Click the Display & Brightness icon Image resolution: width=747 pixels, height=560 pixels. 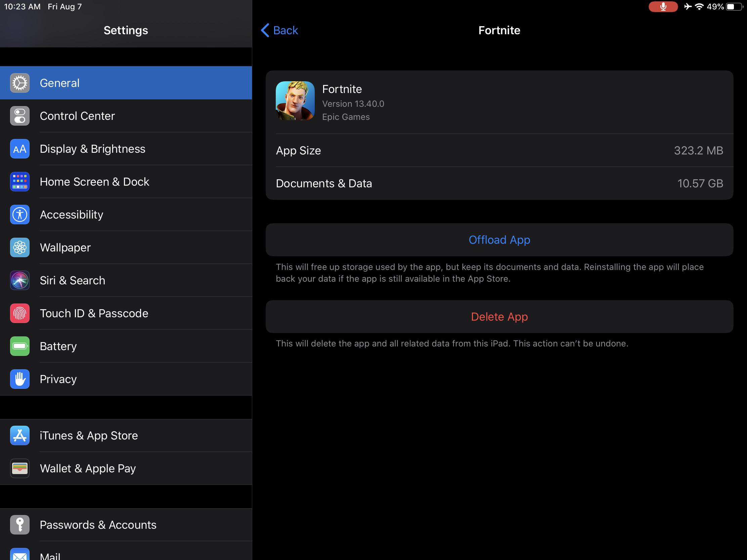click(19, 148)
